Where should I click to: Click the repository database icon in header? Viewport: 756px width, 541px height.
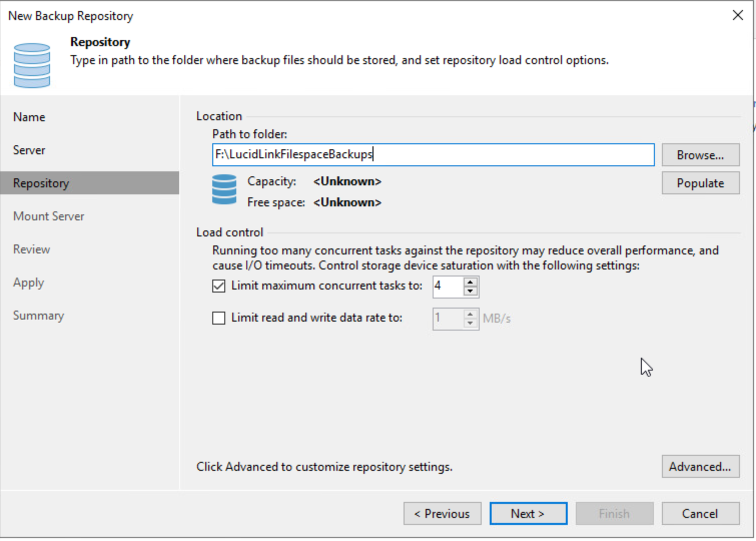32,65
